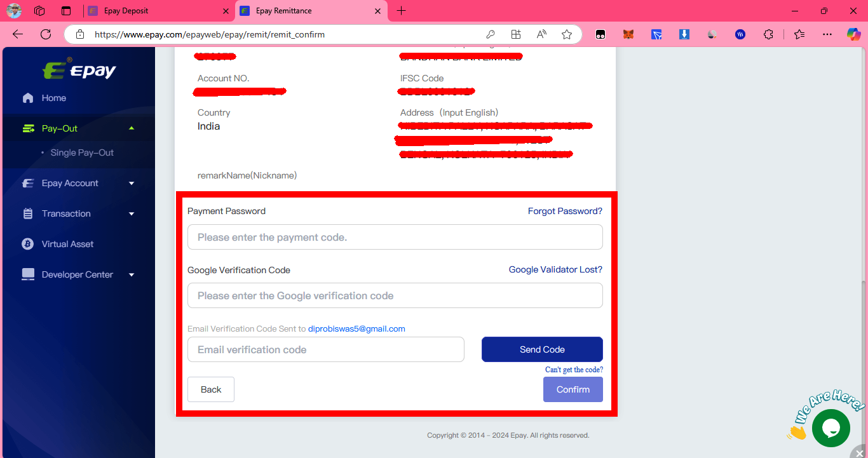Screen dimensions: 868x458
Task: Click the Account NO. label
Action: pos(223,78)
